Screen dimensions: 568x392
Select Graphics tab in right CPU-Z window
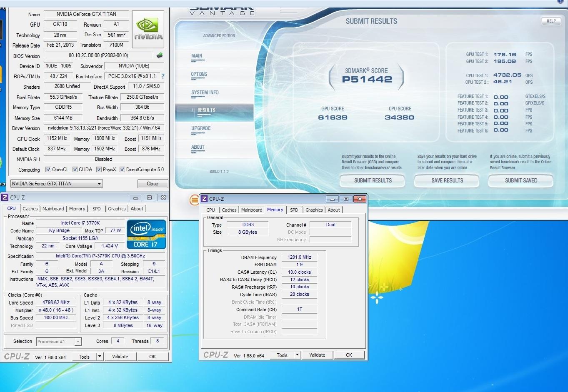[x=314, y=210]
